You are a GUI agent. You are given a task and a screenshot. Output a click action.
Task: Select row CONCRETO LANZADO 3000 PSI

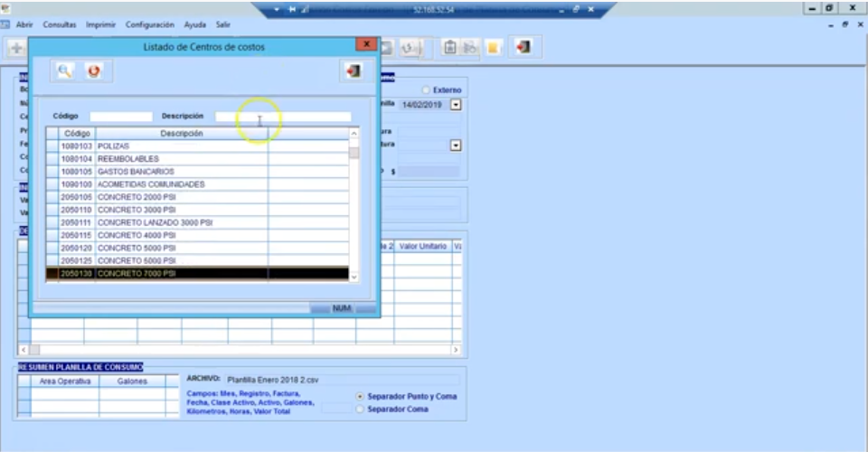pyautogui.click(x=198, y=222)
